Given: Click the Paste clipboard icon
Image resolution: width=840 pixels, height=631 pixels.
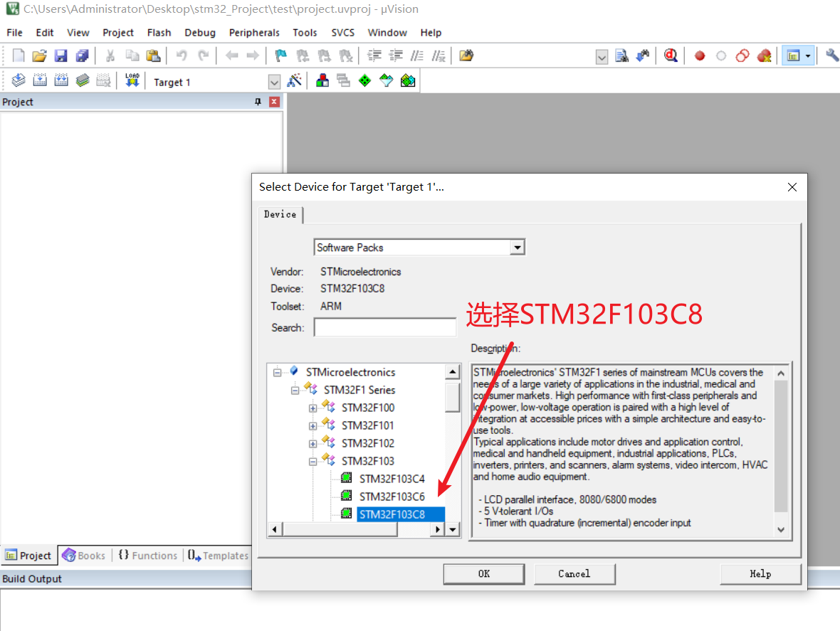Looking at the screenshot, I should click(x=153, y=55).
